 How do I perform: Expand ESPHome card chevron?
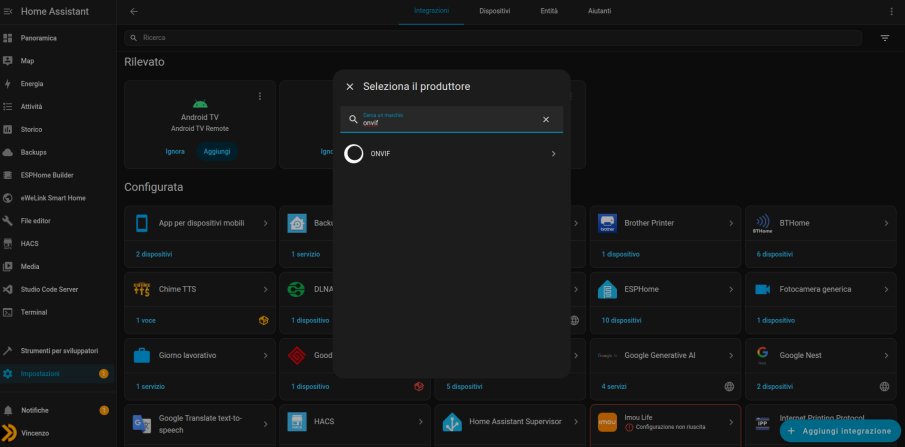click(x=731, y=289)
